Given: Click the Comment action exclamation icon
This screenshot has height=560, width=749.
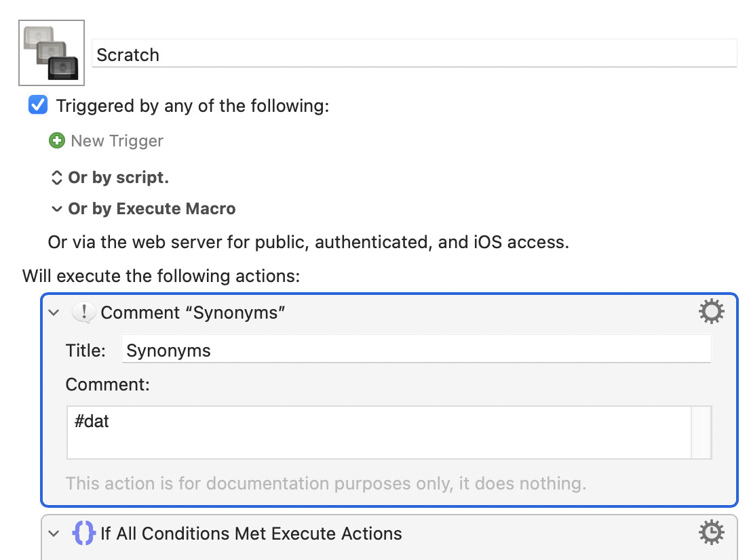Looking at the screenshot, I should pos(83,313).
